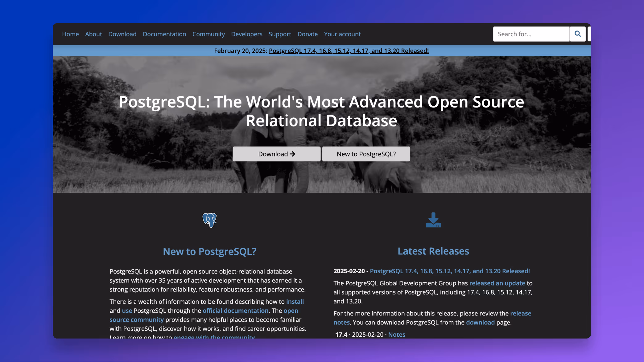
Task: Follow the download page link in the release paragraph
Action: click(x=480, y=322)
